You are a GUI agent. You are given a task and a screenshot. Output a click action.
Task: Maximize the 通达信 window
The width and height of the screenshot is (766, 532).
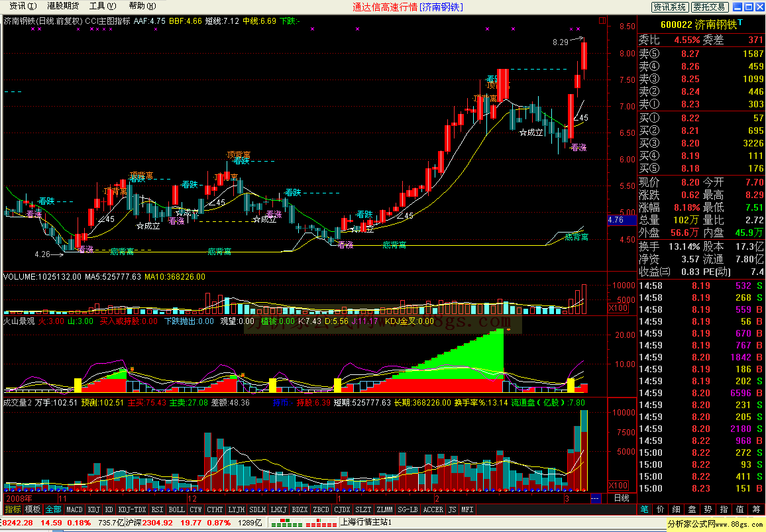click(x=748, y=7)
